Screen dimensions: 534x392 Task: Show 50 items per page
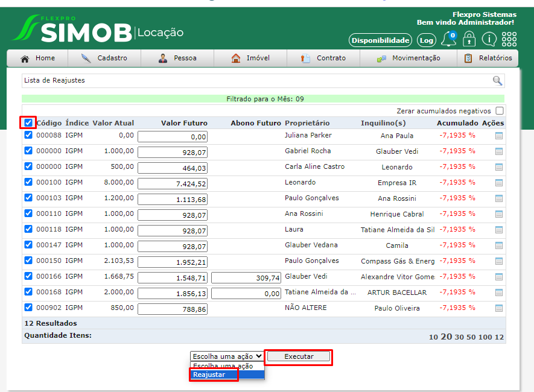(x=471, y=337)
